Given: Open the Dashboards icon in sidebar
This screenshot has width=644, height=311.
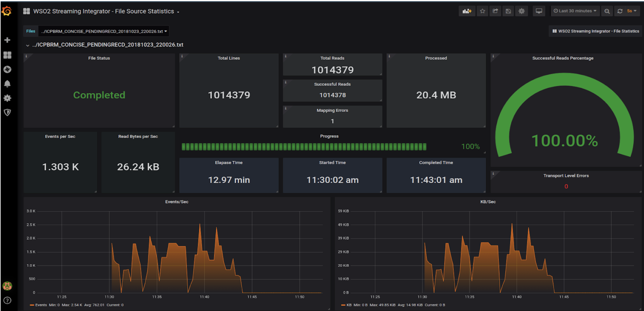Looking at the screenshot, I should tap(7, 55).
